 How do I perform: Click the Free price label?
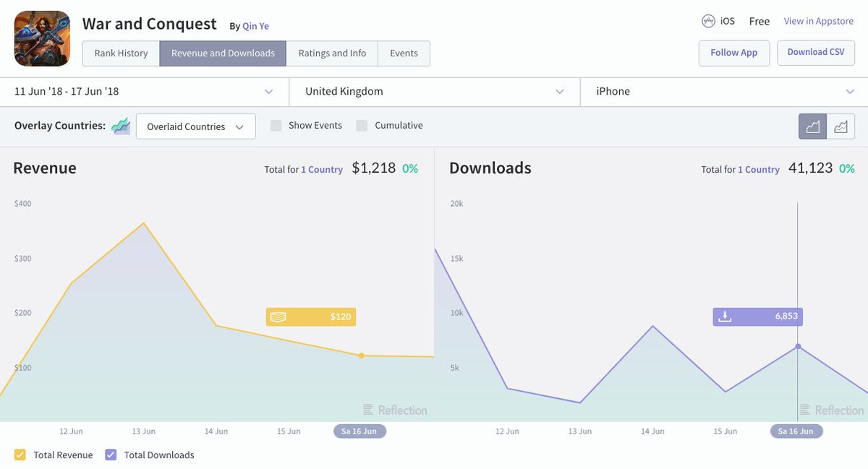click(x=759, y=22)
